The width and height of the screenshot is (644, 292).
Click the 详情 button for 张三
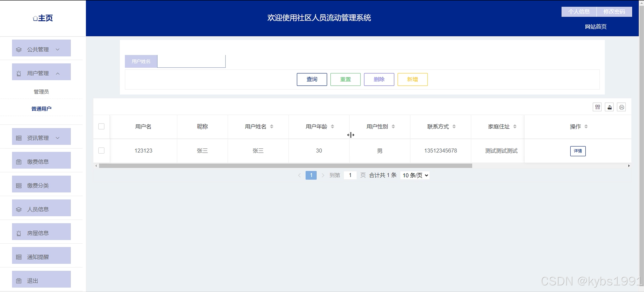coord(578,151)
